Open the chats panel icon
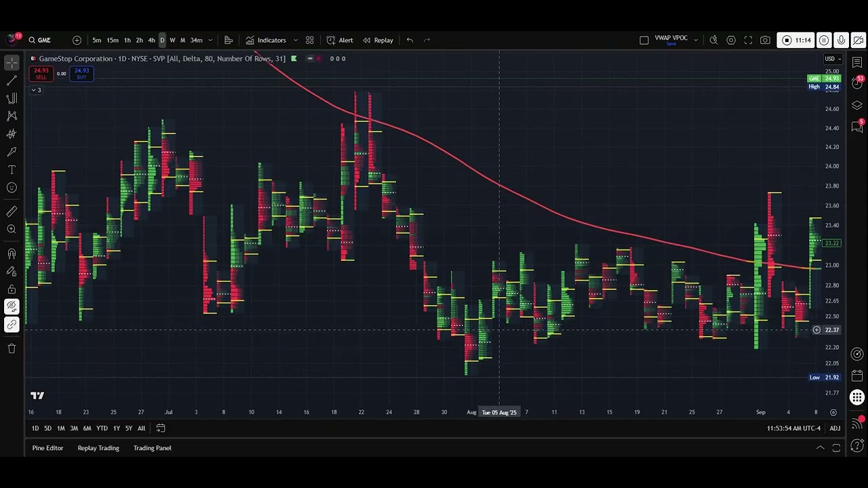This screenshot has width=868, height=488. pos(857,127)
